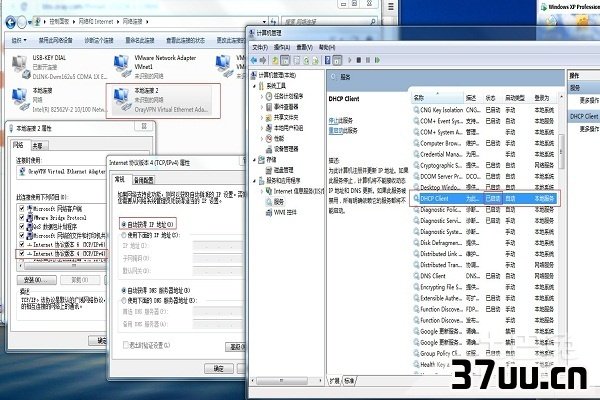Click the Up one level toolbar icon

click(275, 60)
